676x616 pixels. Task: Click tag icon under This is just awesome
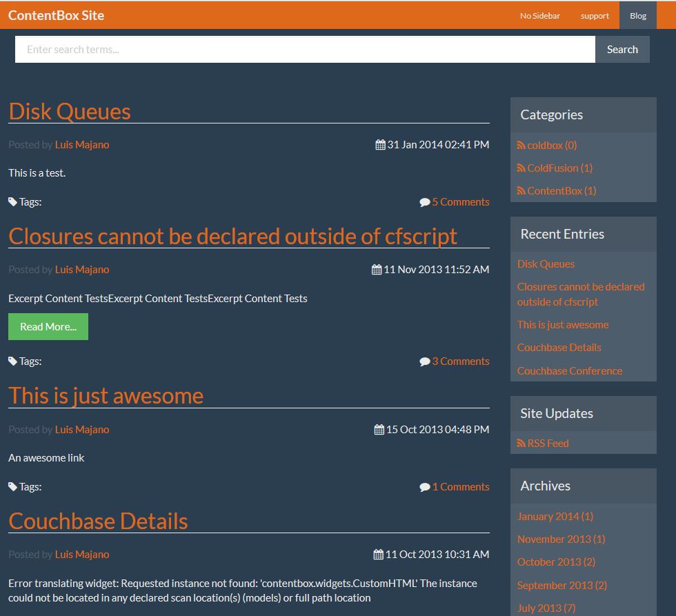pos(12,486)
